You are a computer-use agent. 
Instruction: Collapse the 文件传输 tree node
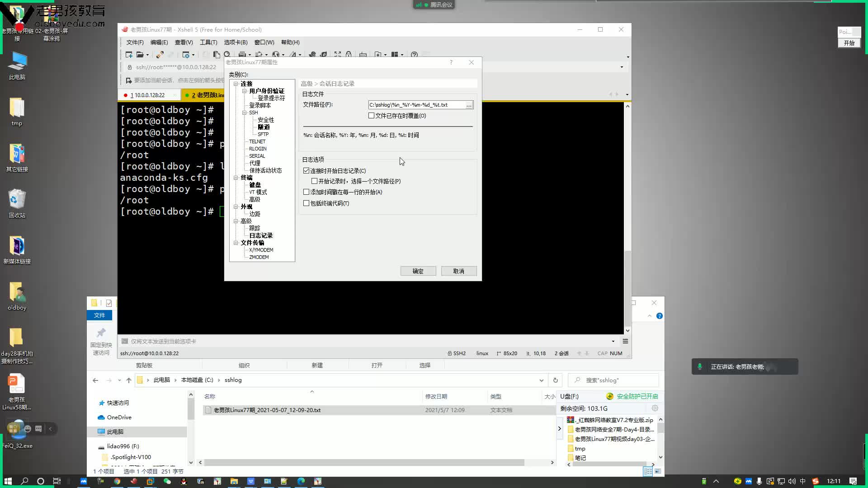pos(236,243)
